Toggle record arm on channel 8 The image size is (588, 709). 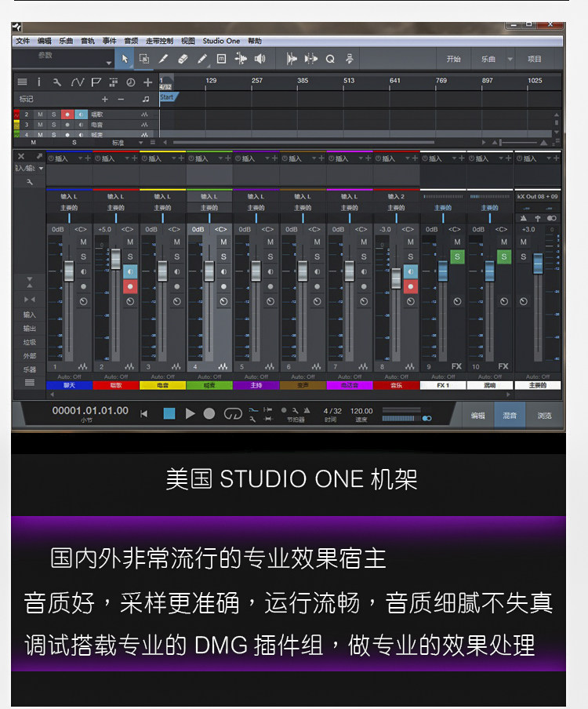410,287
